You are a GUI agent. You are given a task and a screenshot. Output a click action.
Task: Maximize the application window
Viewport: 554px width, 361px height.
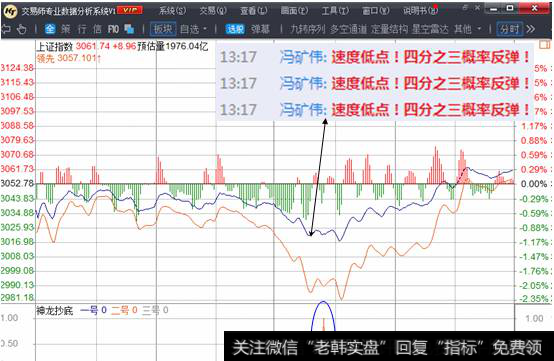pos(510,8)
